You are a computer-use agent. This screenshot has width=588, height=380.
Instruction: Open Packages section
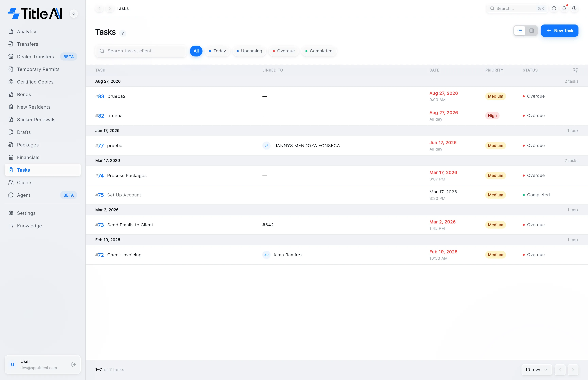tap(43, 145)
